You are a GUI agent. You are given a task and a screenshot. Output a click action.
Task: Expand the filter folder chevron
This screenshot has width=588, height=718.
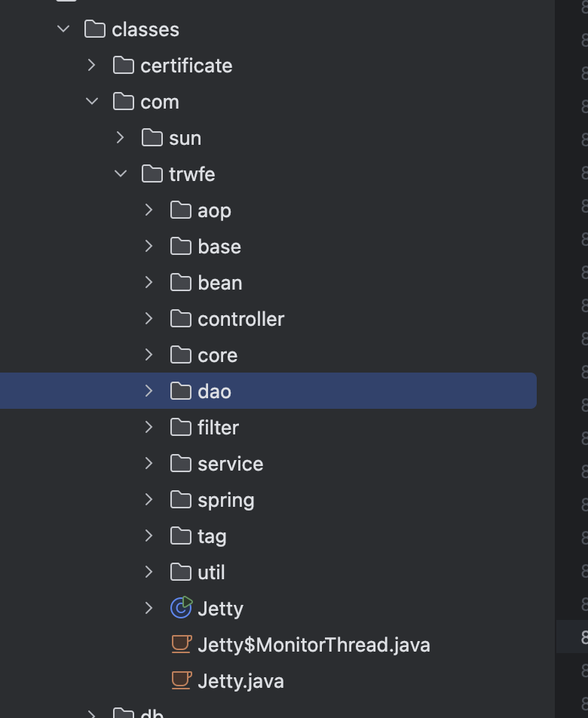(149, 427)
